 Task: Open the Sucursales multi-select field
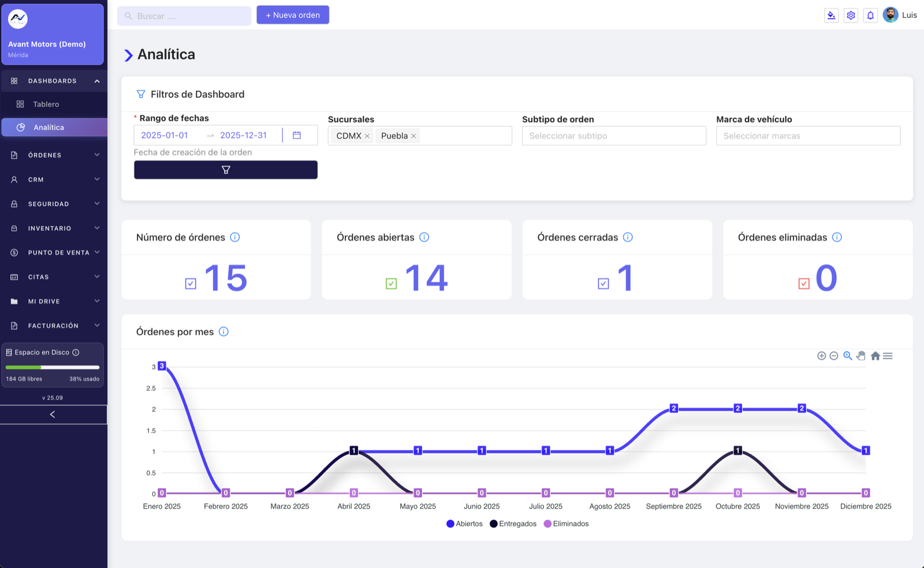pyautogui.click(x=420, y=136)
